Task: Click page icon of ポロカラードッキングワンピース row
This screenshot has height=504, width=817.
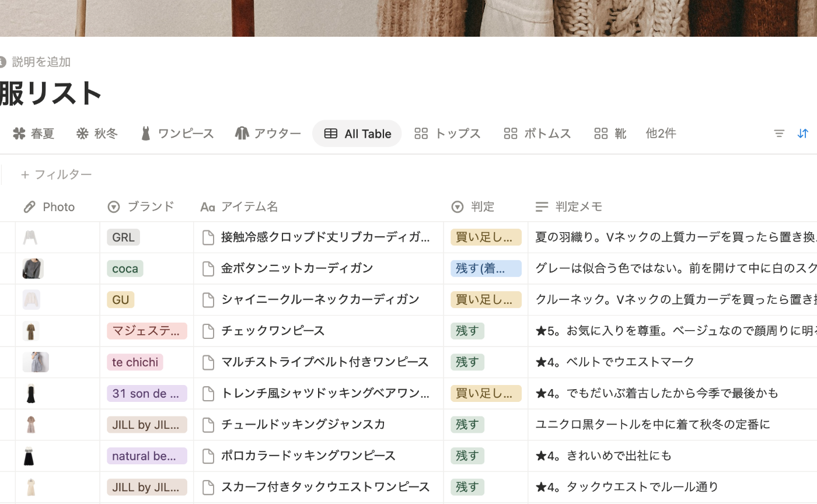Action: [208, 456]
